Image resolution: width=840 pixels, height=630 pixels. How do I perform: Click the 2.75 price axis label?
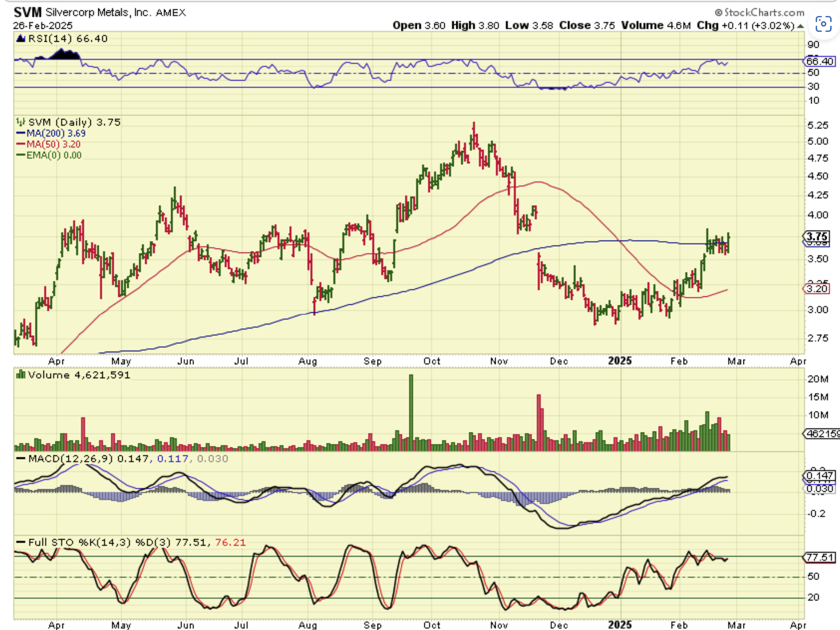817,338
